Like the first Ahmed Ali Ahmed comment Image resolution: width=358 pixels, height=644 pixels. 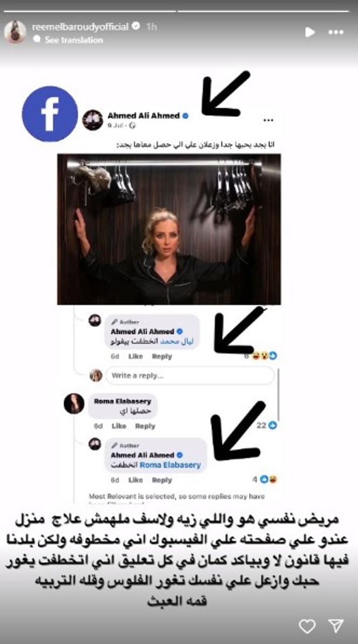point(135,356)
